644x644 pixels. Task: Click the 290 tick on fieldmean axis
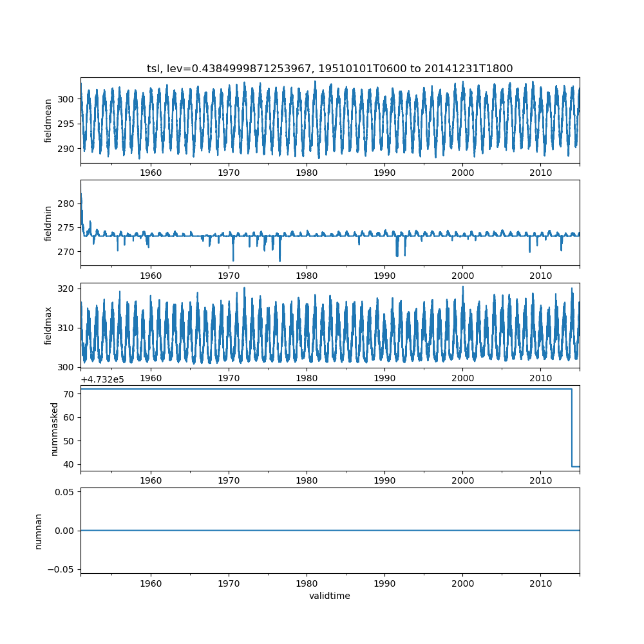pos(68,149)
